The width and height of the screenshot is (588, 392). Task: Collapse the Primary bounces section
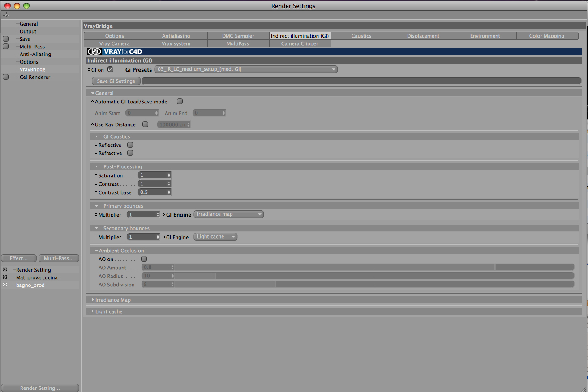point(96,206)
